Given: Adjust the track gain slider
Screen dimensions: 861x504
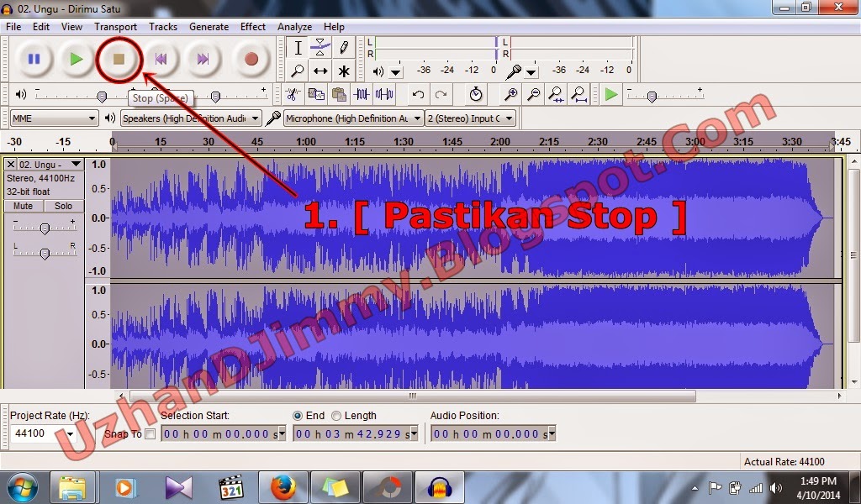Looking at the screenshot, I should [x=45, y=228].
